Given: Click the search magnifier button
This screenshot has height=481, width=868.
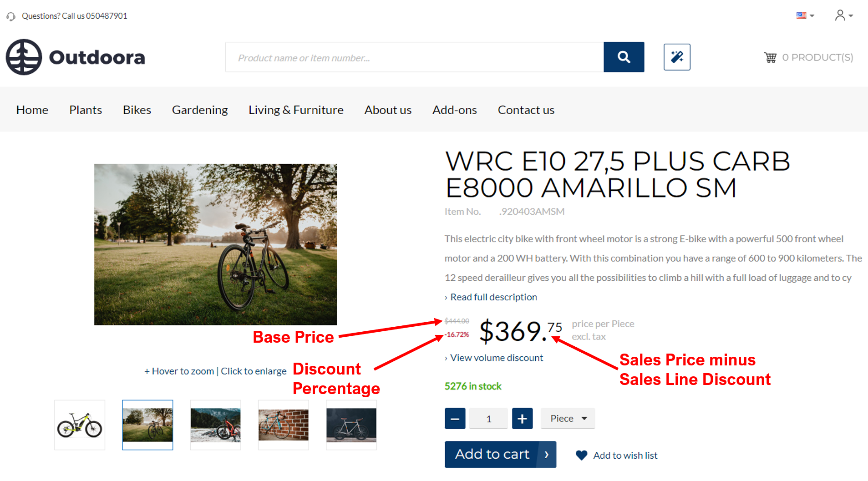Looking at the screenshot, I should point(624,57).
